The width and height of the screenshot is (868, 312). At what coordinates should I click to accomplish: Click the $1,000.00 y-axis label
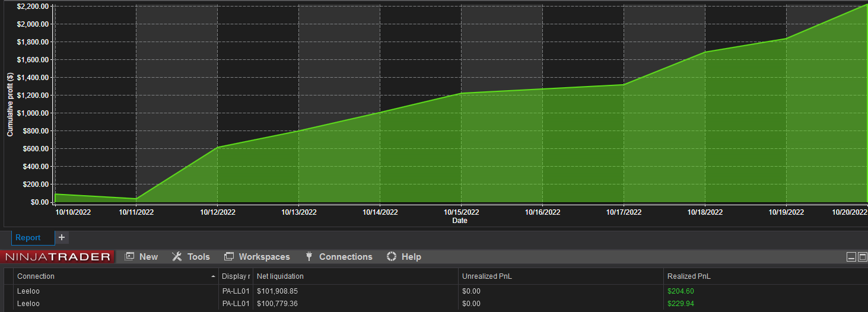pos(33,113)
